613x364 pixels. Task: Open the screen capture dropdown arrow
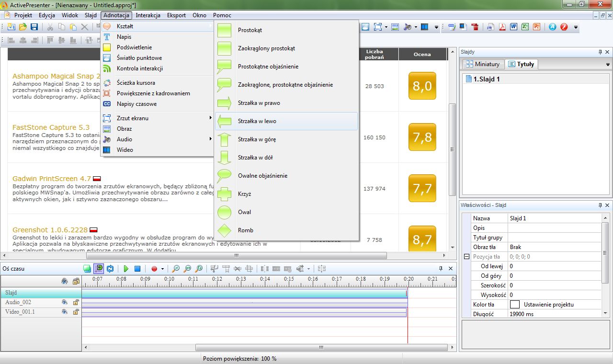(386, 27)
